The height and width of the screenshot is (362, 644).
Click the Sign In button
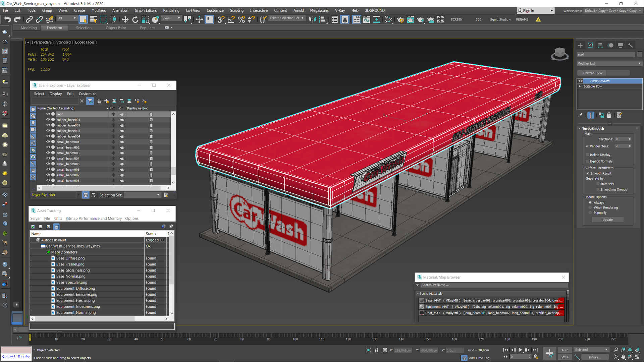point(535,11)
